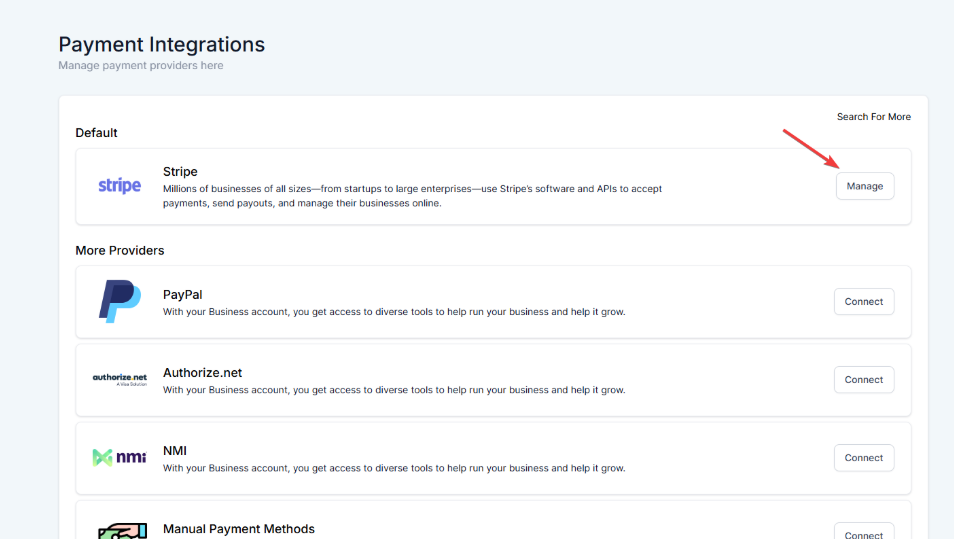
Task: Click the More Providers section label
Action: pyautogui.click(x=119, y=250)
